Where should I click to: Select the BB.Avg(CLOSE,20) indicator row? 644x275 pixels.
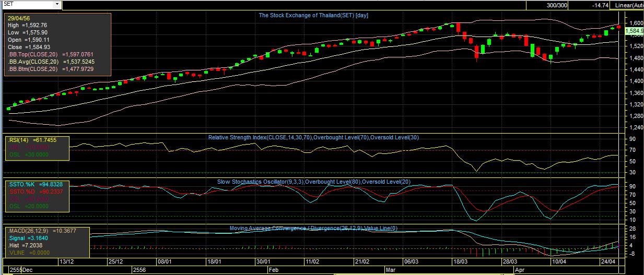(51, 62)
